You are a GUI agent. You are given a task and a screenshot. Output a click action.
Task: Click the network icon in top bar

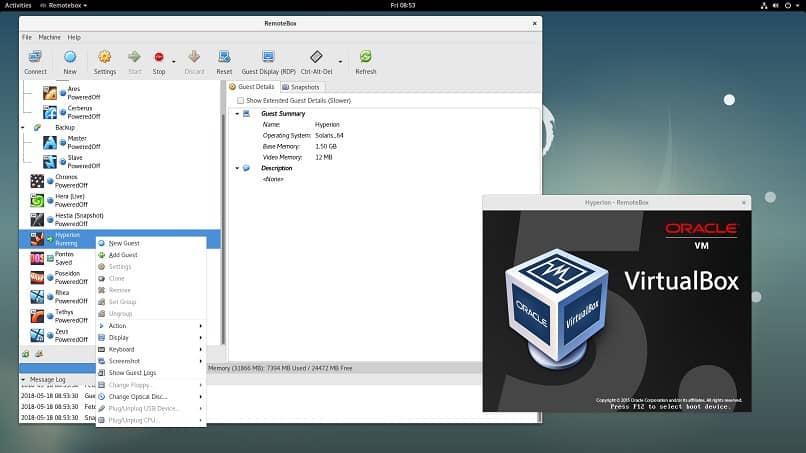tap(764, 6)
